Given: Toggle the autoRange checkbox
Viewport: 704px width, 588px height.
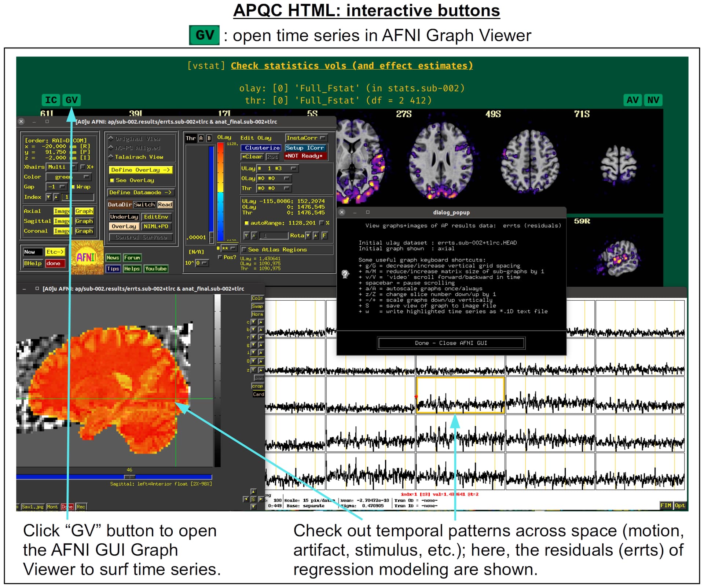Looking at the screenshot, I should [246, 223].
